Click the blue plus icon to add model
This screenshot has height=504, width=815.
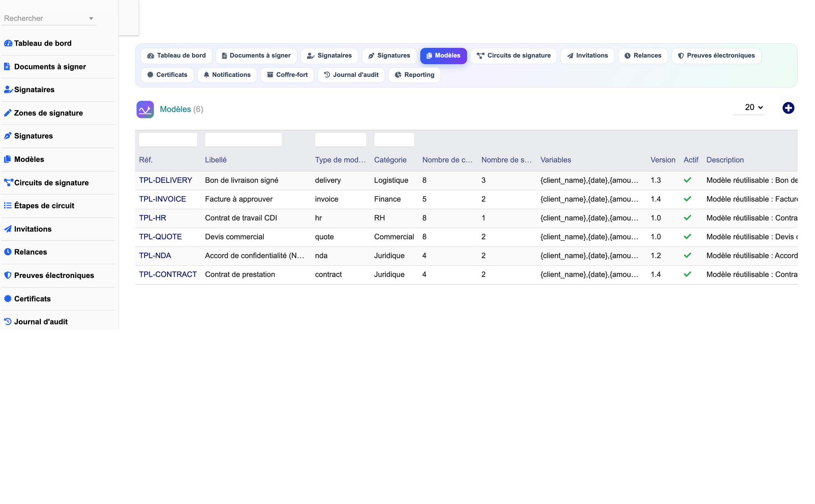click(x=788, y=108)
